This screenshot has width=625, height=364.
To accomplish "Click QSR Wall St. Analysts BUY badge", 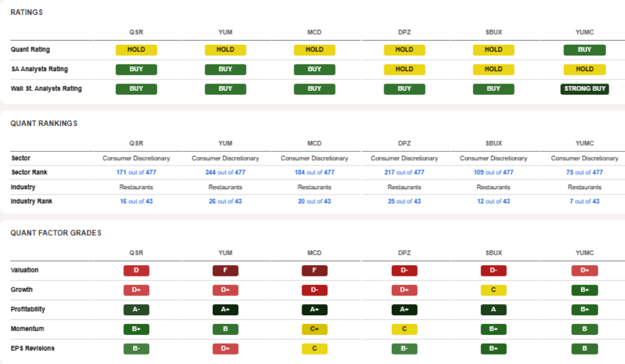I will [136, 89].
